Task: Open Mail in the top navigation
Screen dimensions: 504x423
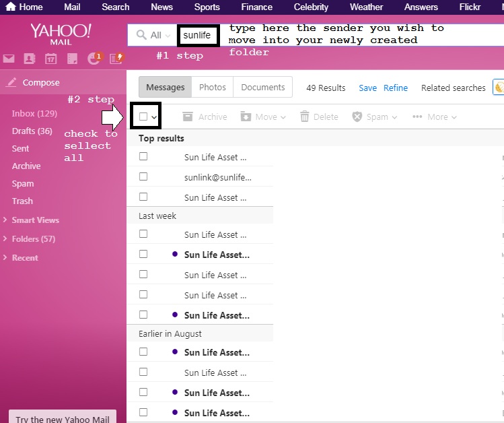Action: (x=72, y=7)
